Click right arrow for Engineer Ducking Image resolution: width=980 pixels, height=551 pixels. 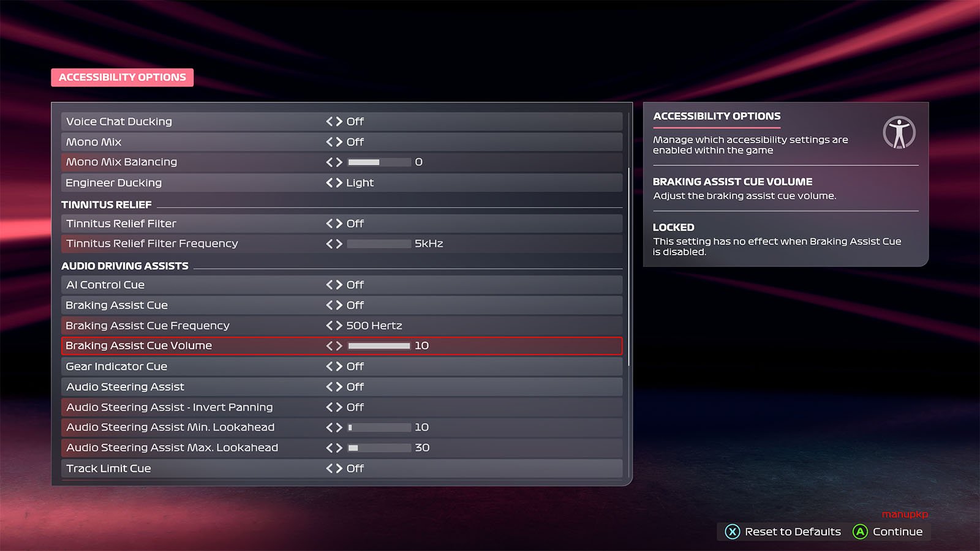coord(339,182)
